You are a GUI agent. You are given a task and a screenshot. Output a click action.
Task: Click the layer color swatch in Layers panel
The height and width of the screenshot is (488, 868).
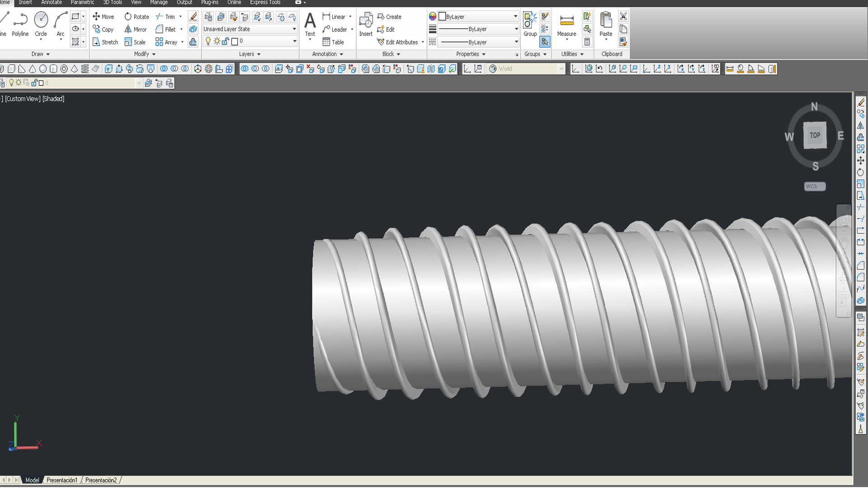(235, 42)
